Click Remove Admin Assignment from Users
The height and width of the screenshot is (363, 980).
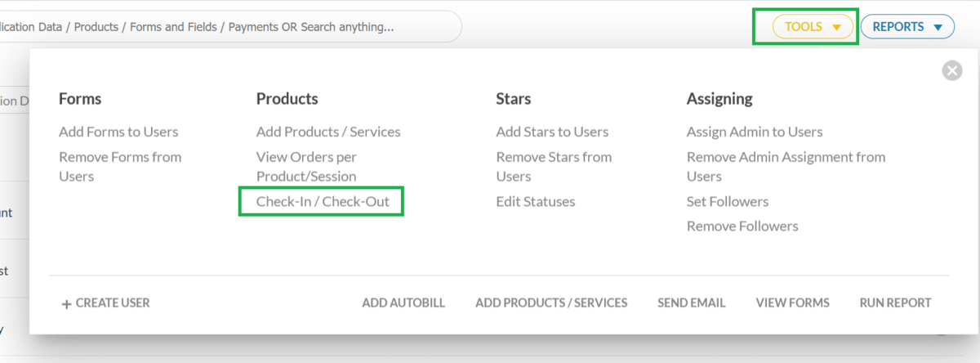click(x=786, y=166)
